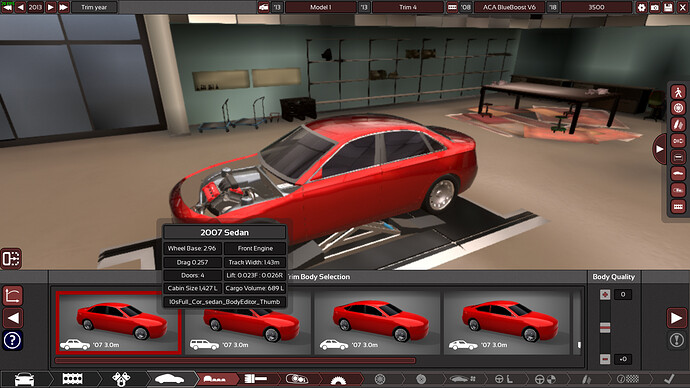This screenshot has height=388, width=690.
Task: Open the racing flags testing tab
Action: coord(121,379)
